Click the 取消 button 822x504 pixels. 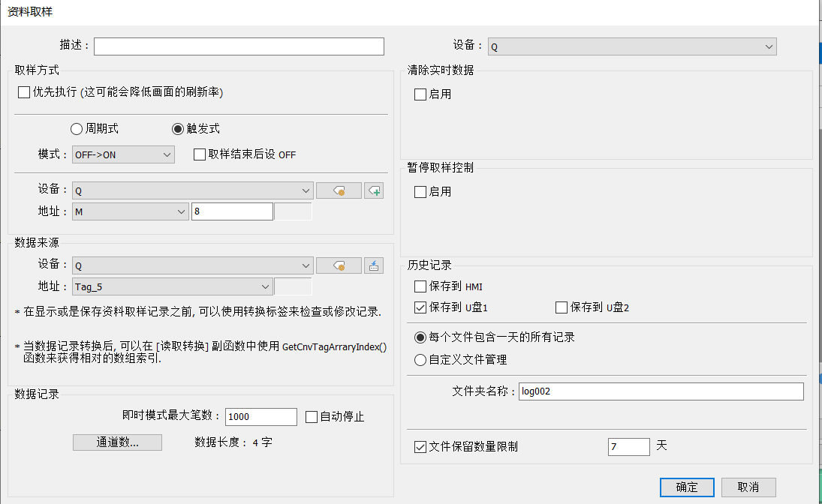pyautogui.click(x=748, y=487)
